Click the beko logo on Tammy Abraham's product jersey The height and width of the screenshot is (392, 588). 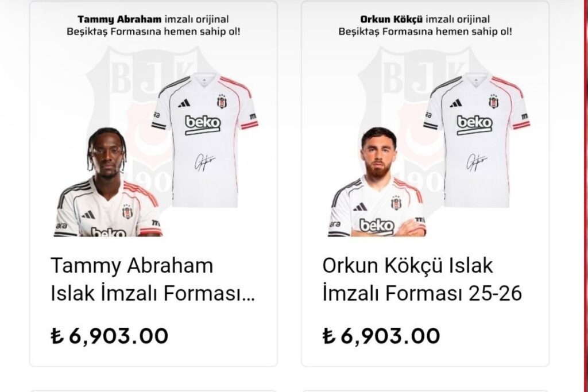tap(203, 125)
